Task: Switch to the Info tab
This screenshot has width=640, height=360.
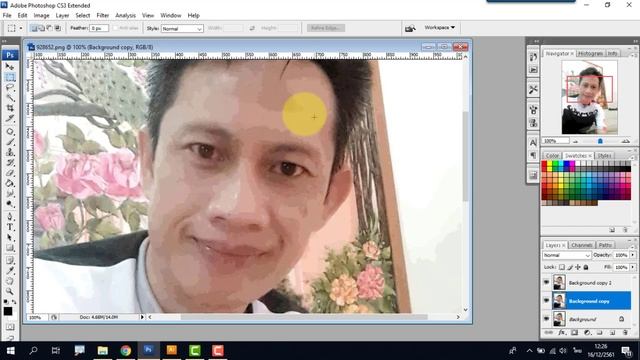Action: (612, 53)
